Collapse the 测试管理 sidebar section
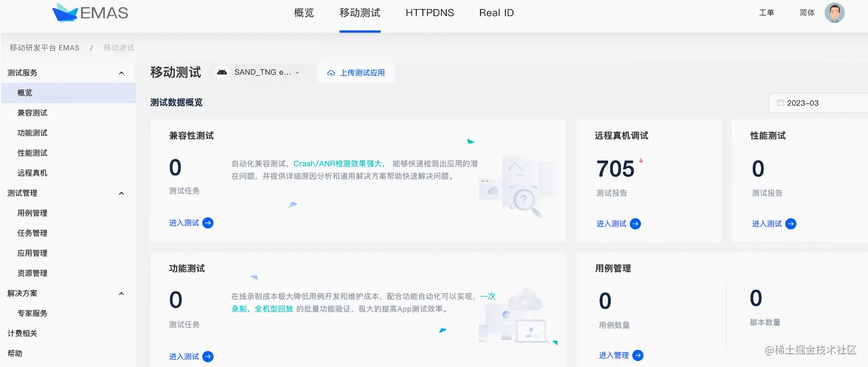This screenshot has width=868, height=367. (121, 193)
